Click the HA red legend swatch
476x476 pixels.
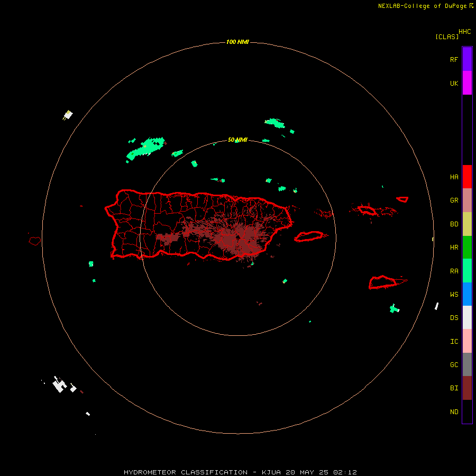(x=467, y=177)
